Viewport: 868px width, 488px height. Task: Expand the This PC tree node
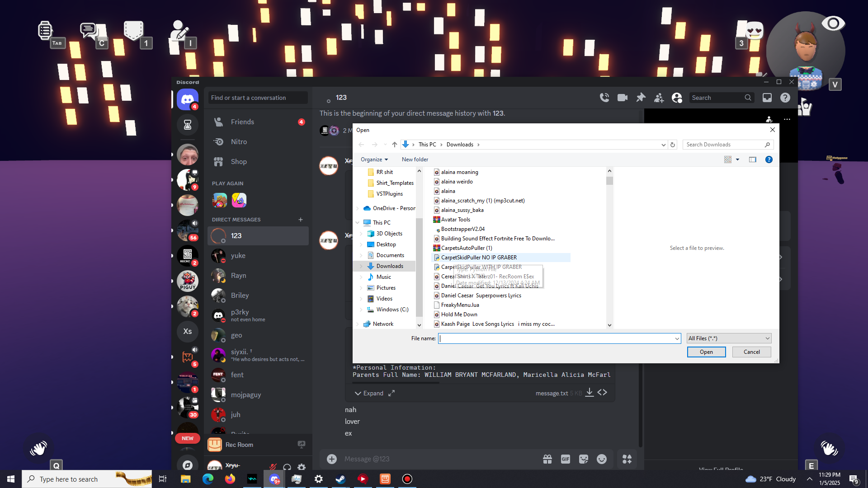[x=358, y=223]
